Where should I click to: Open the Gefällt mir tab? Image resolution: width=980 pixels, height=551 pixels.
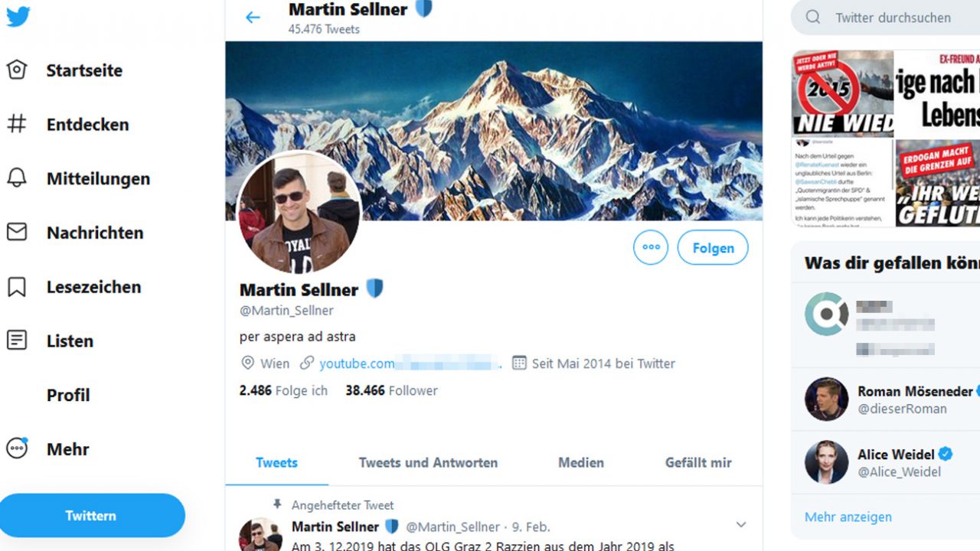[698, 463]
